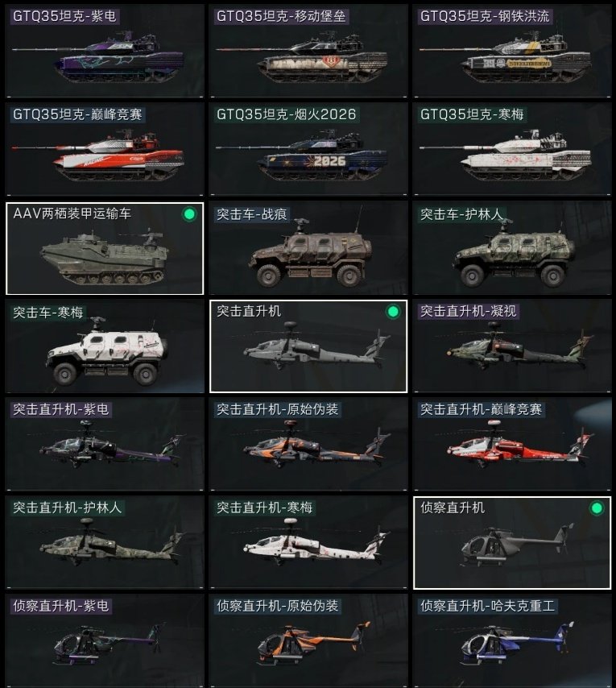Choose the GTQ35坦克-移动堡垒 skin card
The image size is (616, 688).
pos(308,51)
